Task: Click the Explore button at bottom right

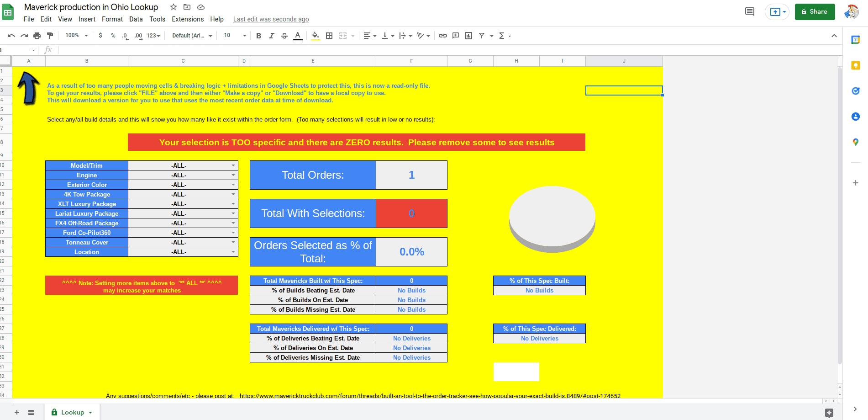Action: pyautogui.click(x=829, y=413)
